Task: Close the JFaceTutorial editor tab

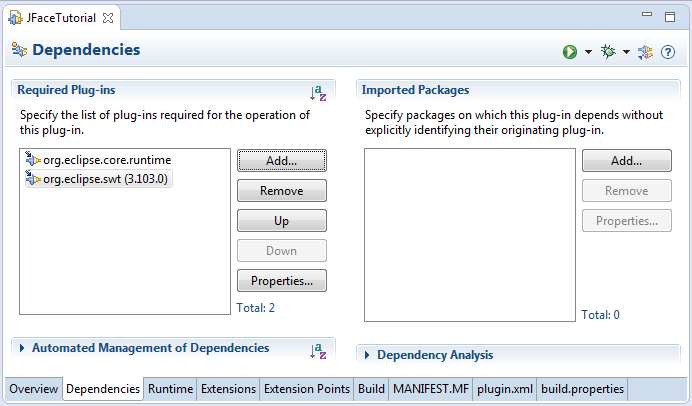Action: [108, 18]
